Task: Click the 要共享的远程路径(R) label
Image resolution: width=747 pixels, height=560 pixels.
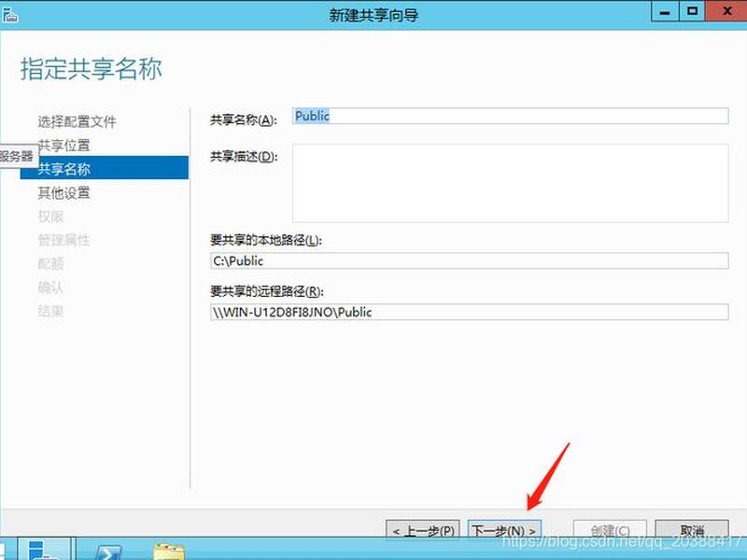Action: 267,291
